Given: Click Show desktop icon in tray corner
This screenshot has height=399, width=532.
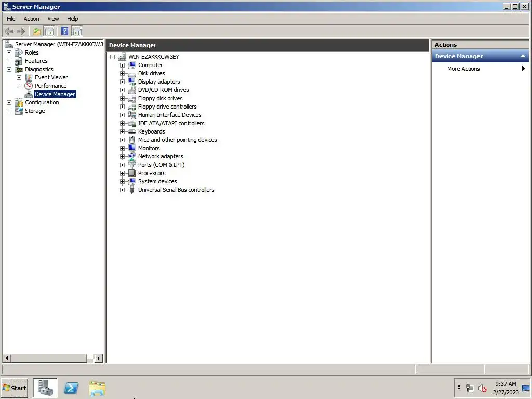Looking at the screenshot, I should (526, 388).
